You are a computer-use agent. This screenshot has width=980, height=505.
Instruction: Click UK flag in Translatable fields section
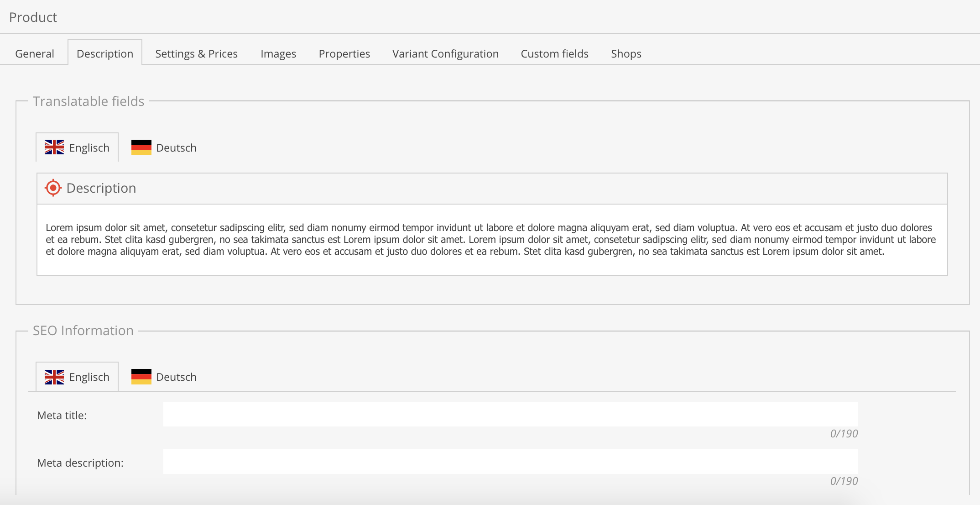coord(54,147)
